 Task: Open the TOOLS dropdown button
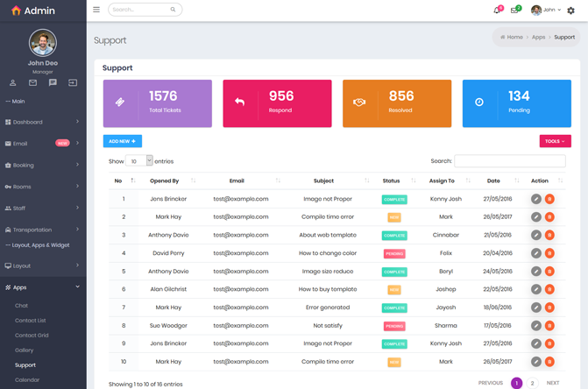pyautogui.click(x=555, y=141)
